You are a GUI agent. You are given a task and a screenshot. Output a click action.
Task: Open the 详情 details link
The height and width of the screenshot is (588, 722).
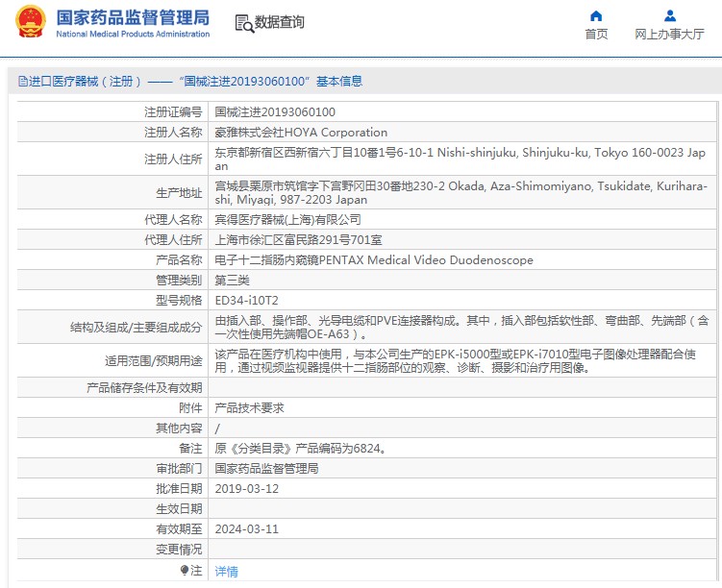[227, 572]
